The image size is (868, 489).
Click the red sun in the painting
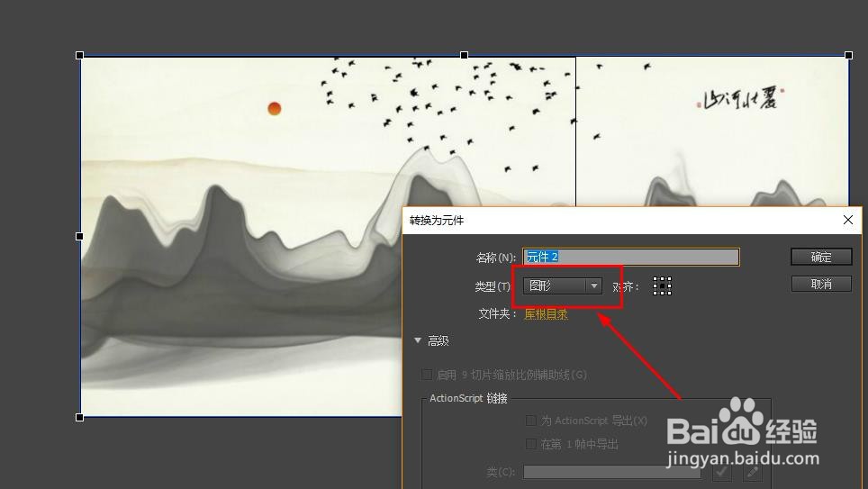click(x=274, y=109)
